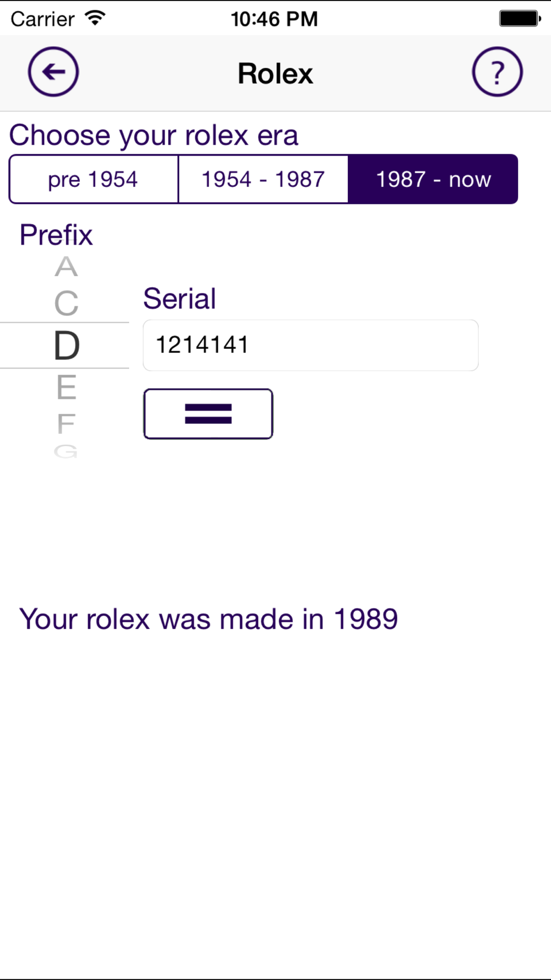The height and width of the screenshot is (980, 551).
Task: Tap the back arrow icon
Action: point(53,72)
